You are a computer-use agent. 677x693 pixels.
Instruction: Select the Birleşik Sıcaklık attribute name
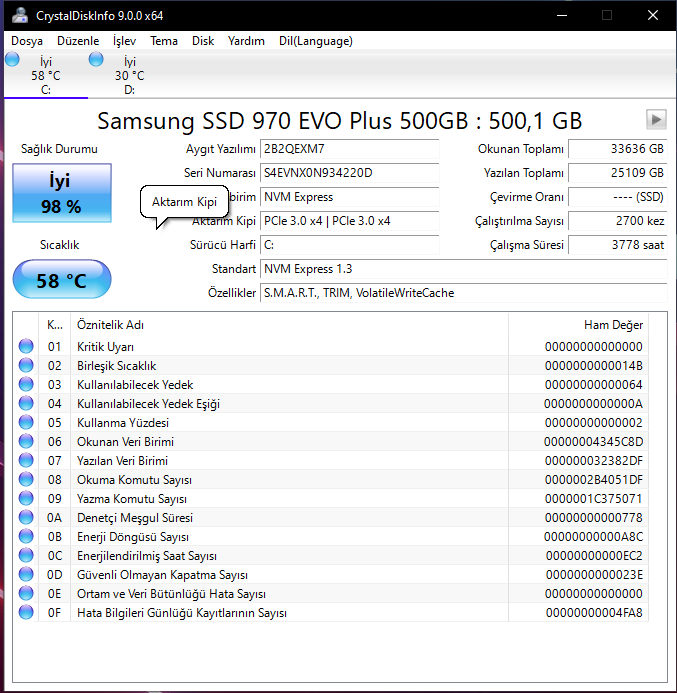coord(116,366)
